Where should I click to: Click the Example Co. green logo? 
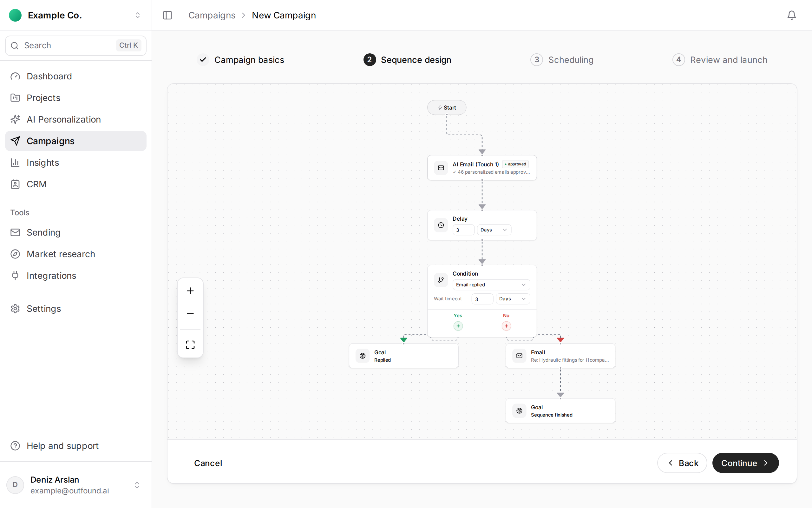pos(15,15)
